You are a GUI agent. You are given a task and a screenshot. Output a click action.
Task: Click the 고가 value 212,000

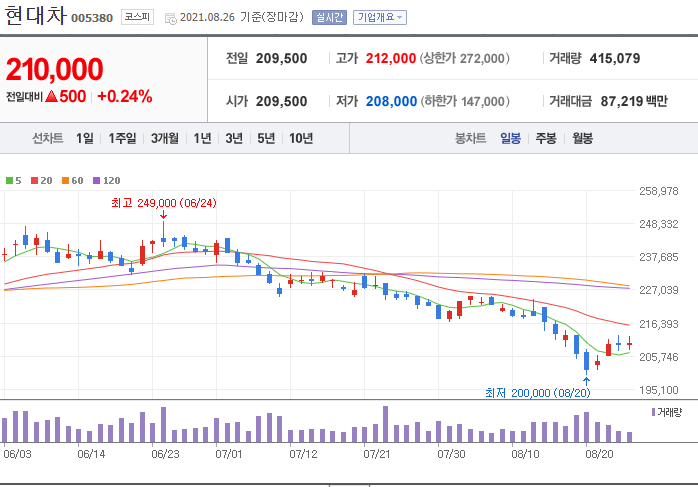pyautogui.click(x=390, y=58)
